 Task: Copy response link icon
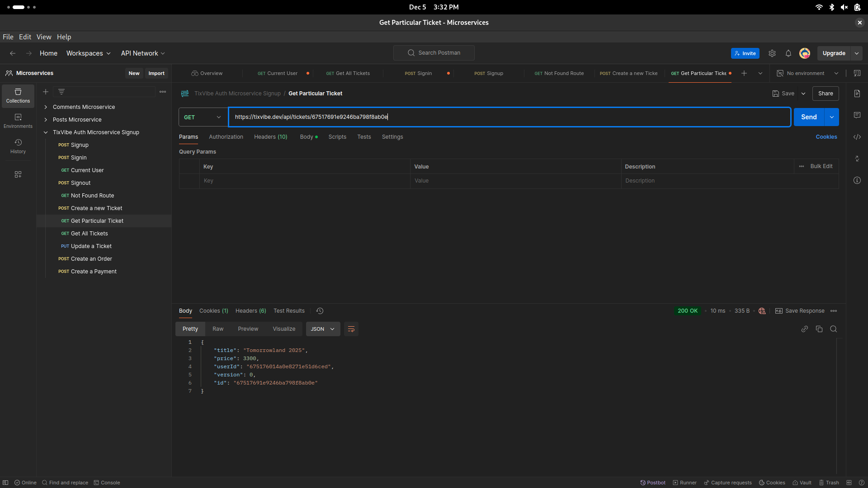(805, 329)
